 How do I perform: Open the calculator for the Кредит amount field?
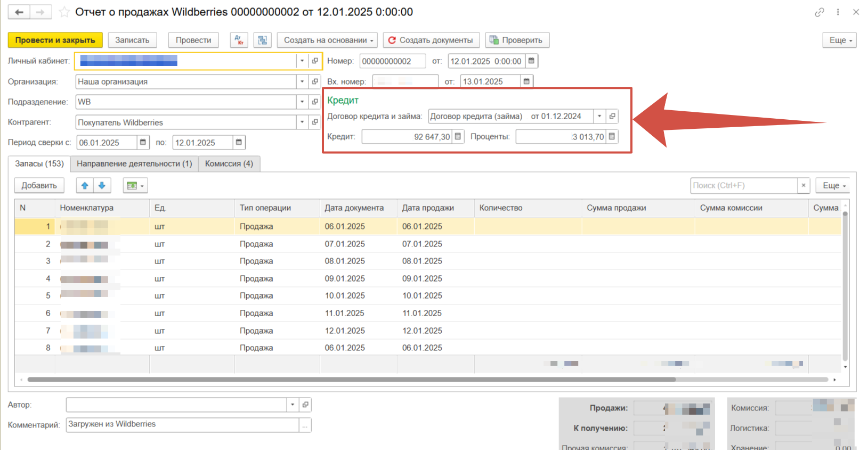point(458,137)
